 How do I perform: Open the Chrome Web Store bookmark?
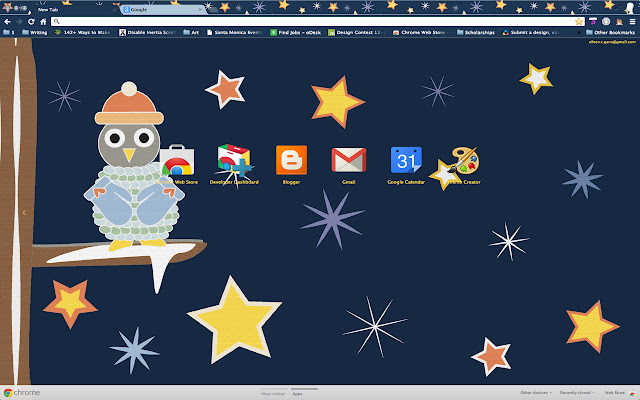pyautogui.click(x=421, y=32)
